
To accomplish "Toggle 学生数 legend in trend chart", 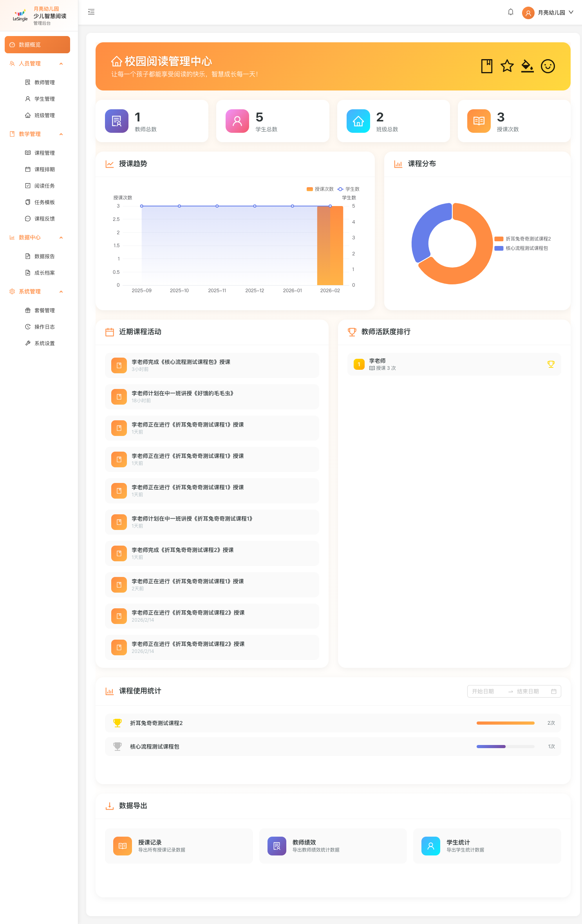I will click(x=349, y=189).
